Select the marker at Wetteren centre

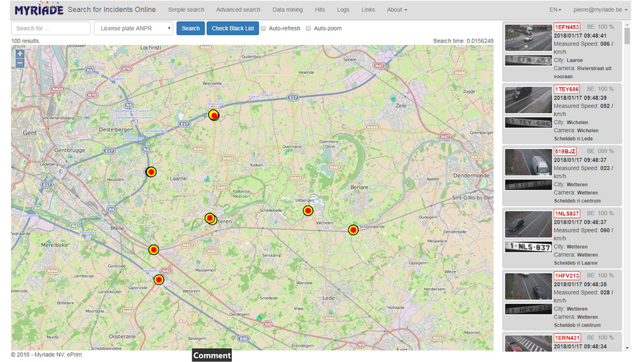210,218
